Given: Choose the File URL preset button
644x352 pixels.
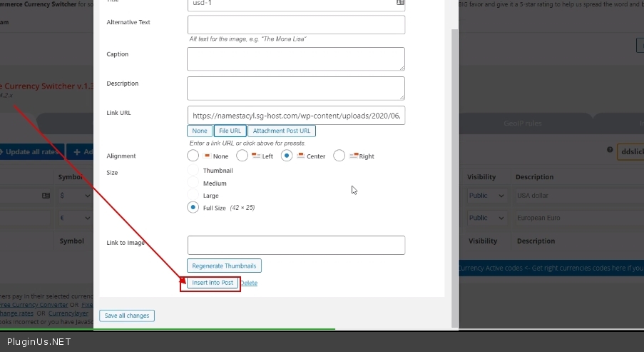Looking at the screenshot, I should [x=230, y=131].
